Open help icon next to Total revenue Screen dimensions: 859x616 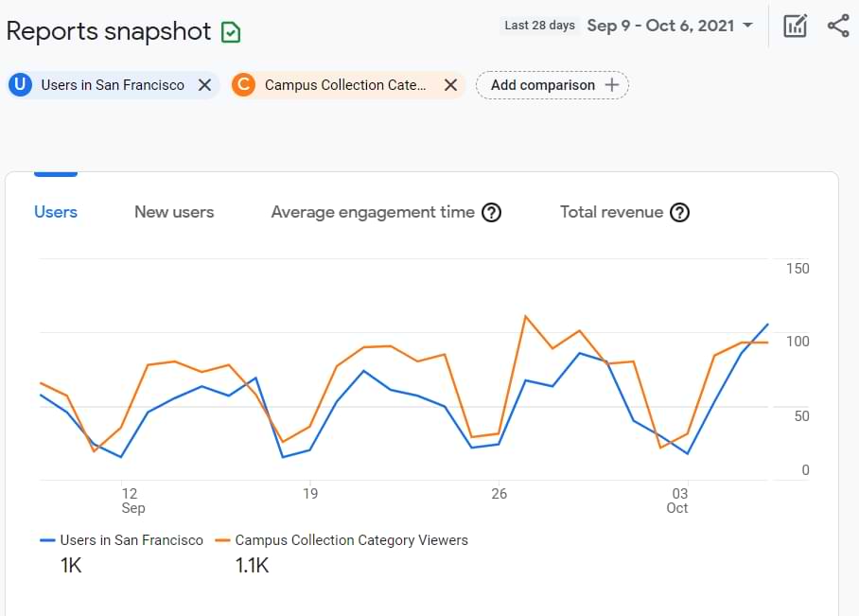(x=679, y=212)
